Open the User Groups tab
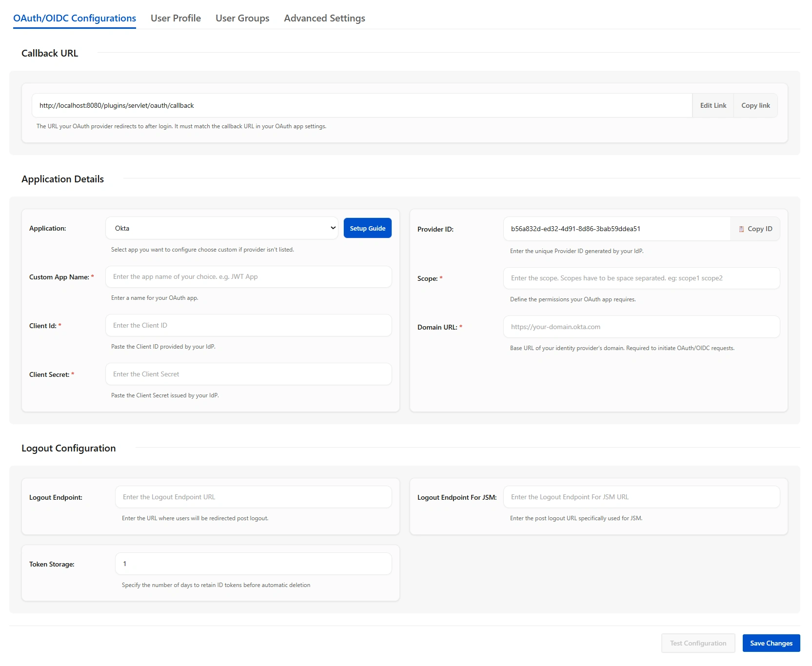 click(x=242, y=19)
